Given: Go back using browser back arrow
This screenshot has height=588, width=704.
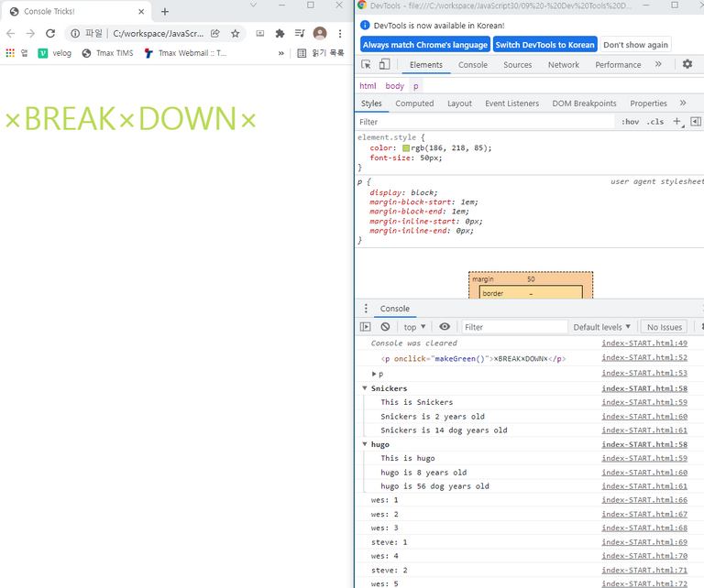Looking at the screenshot, I should pos(11,33).
